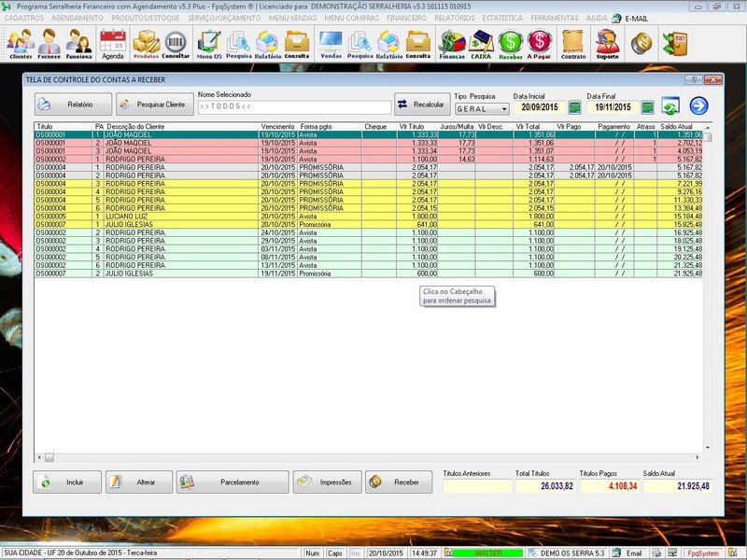Screen dimensions: 747x560
Task: Open the MENU VENDAS menu
Action: point(292,18)
